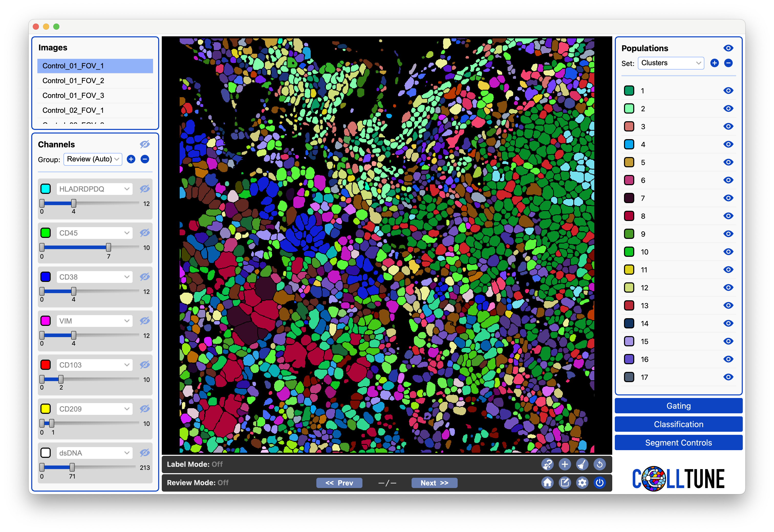Open the notes edit icon near Review Mode
This screenshot has width=774, height=532.
(x=565, y=483)
